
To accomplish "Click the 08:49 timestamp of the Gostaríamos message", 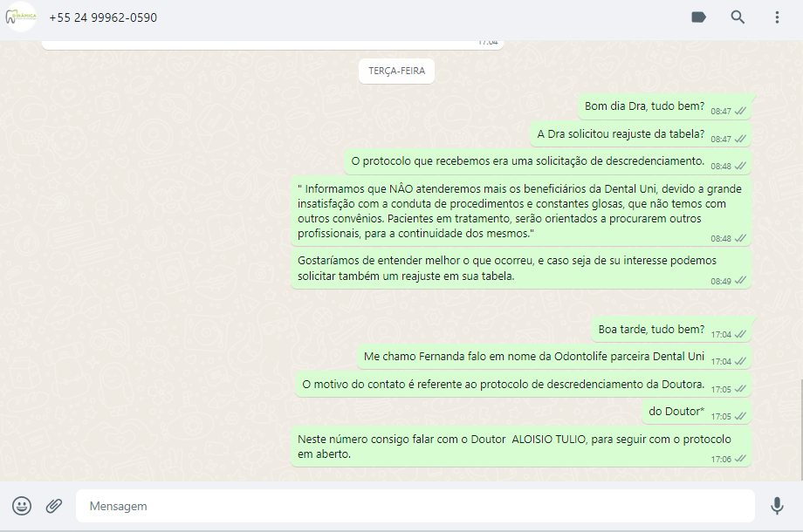I will tap(721, 281).
